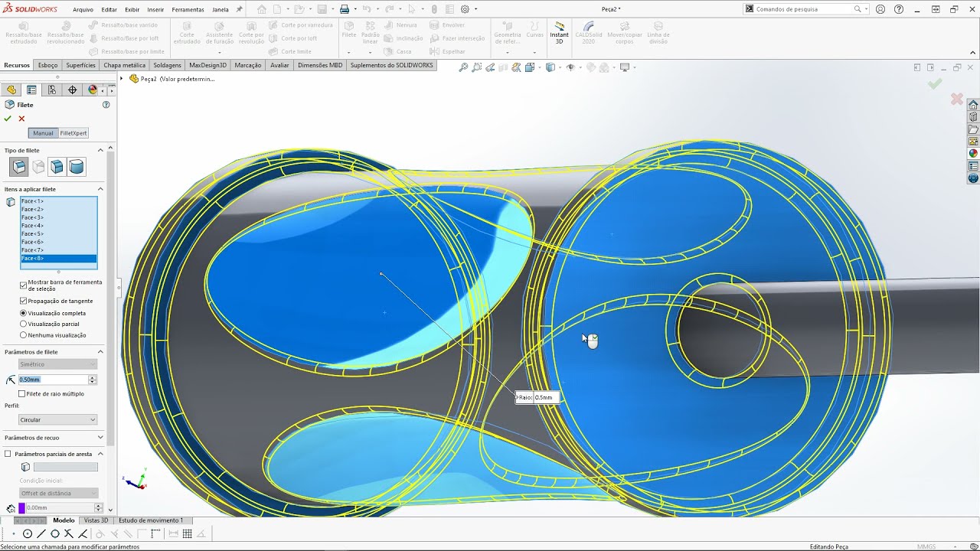Viewport: 980px width, 551px height.
Task: Select Visualização completa radio button
Action: click(x=23, y=313)
